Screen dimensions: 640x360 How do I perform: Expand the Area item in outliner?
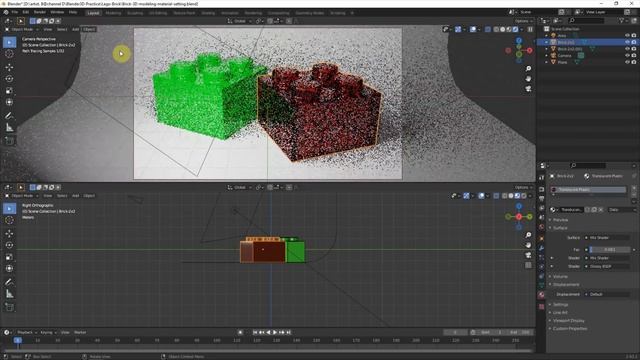(547, 36)
